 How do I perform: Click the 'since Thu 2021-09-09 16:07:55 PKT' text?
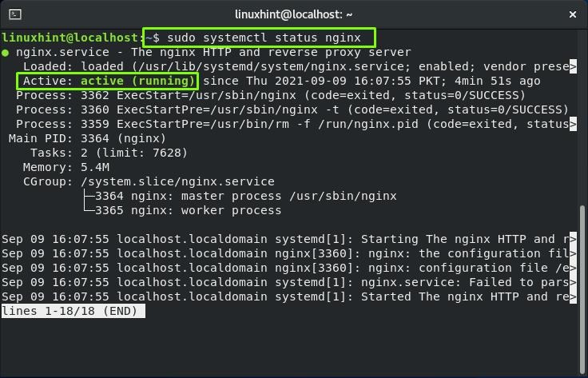pyautogui.click(x=324, y=81)
